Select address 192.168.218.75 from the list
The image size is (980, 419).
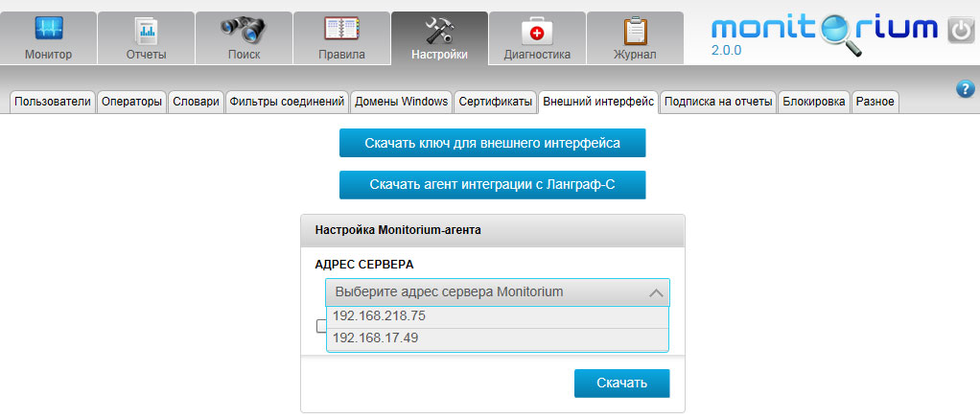pyautogui.click(x=498, y=317)
